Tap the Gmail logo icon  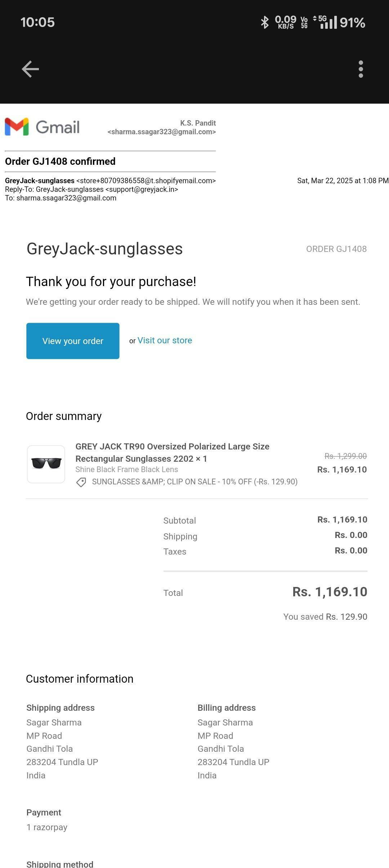pyautogui.click(x=17, y=127)
